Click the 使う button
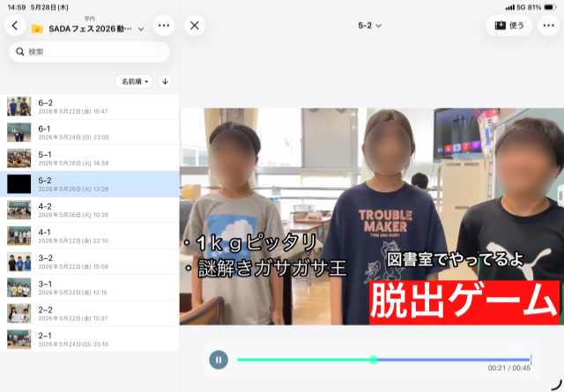The image size is (564, 392). coord(509,26)
